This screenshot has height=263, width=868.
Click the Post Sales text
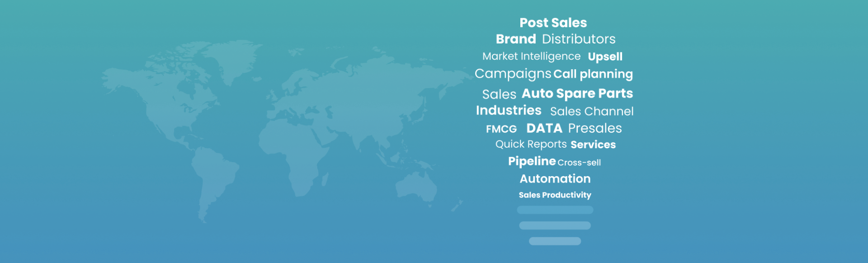coord(553,23)
